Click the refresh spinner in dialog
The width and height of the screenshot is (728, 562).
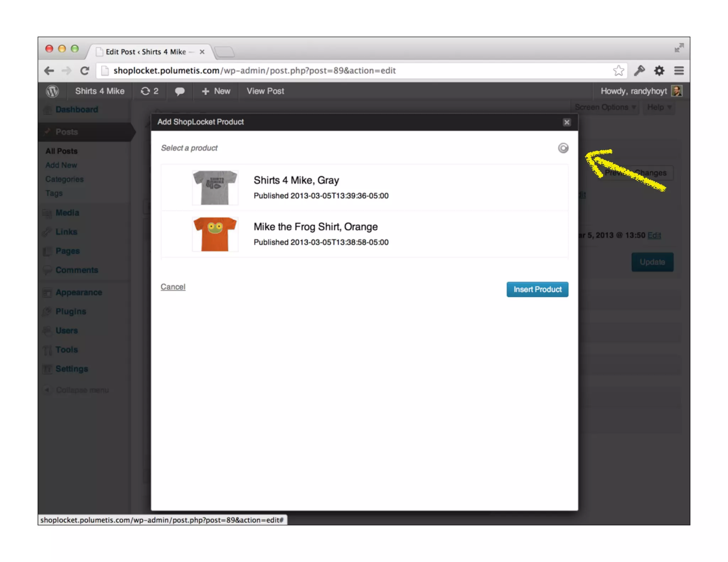coord(563,148)
